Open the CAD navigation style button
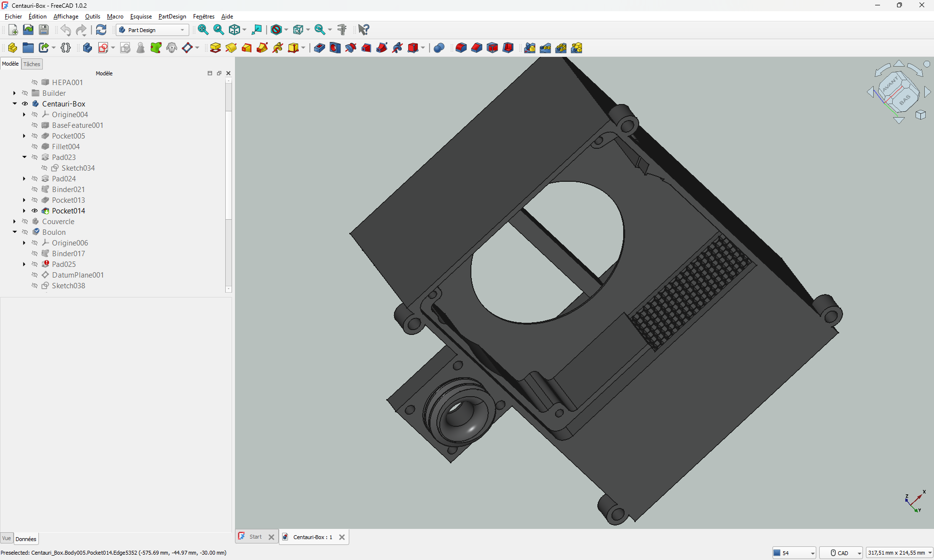 pos(841,553)
